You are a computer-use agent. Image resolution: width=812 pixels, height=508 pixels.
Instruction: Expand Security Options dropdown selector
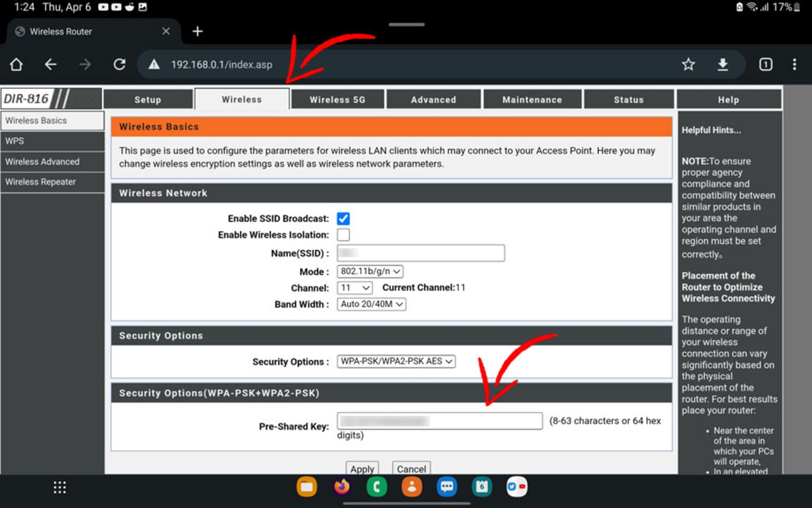click(x=395, y=361)
